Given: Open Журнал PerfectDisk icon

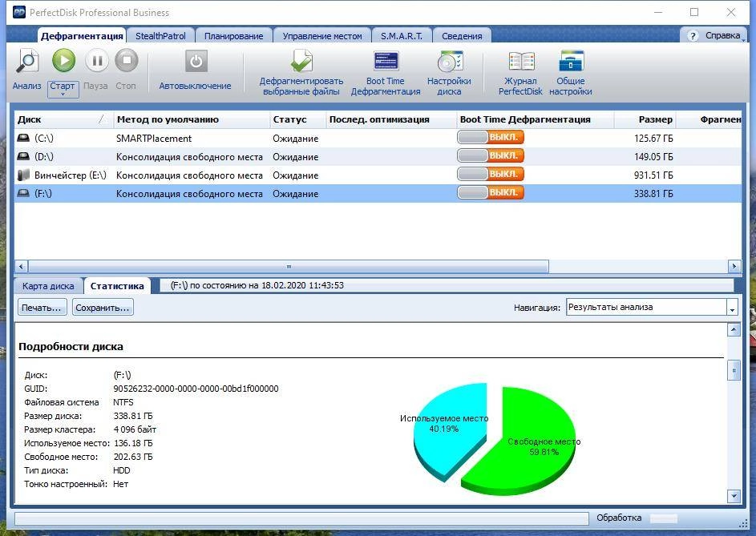Looking at the screenshot, I should [x=521, y=62].
